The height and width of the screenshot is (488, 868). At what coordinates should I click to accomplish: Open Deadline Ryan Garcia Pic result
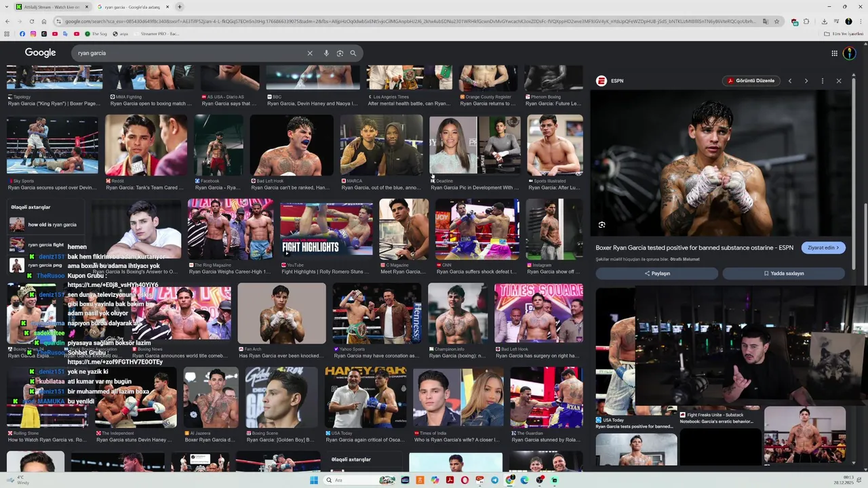coord(473,144)
